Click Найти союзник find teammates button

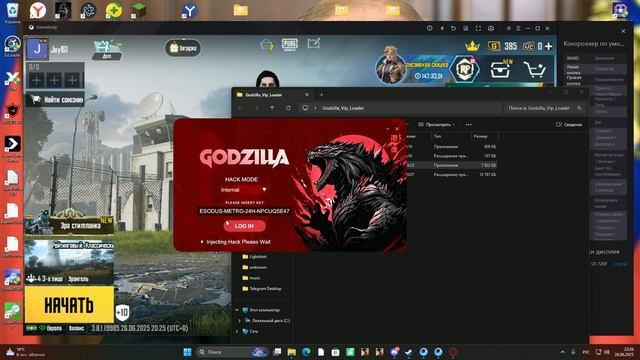click(x=55, y=99)
